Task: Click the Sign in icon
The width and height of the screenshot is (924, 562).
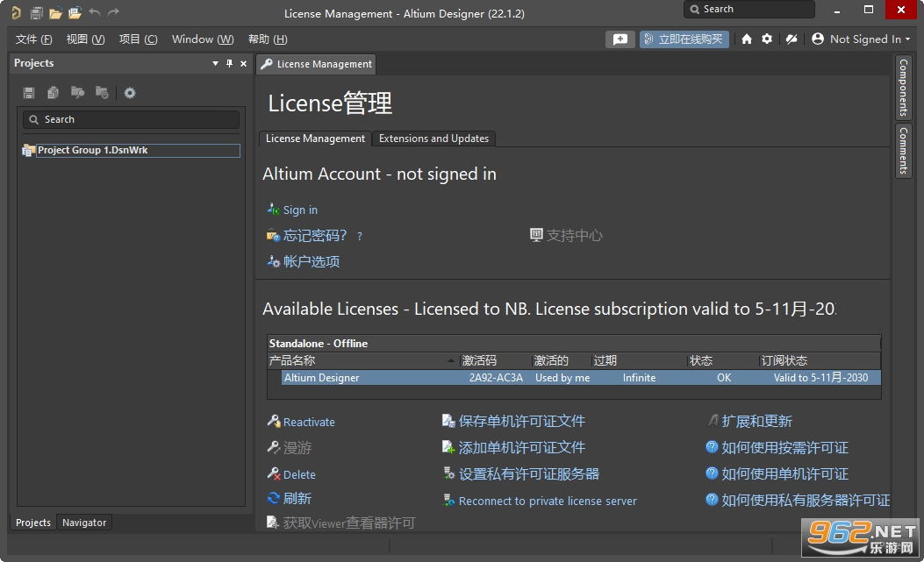Action: pyautogui.click(x=273, y=210)
